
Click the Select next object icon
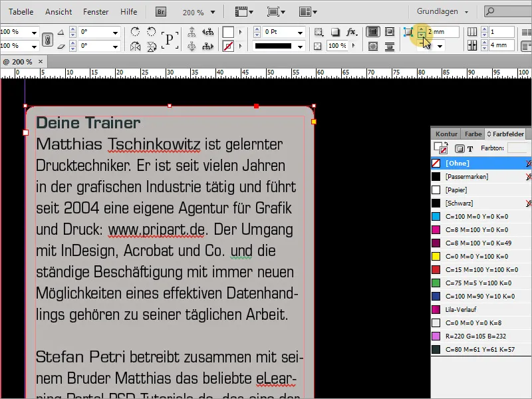pyautogui.click(x=207, y=46)
